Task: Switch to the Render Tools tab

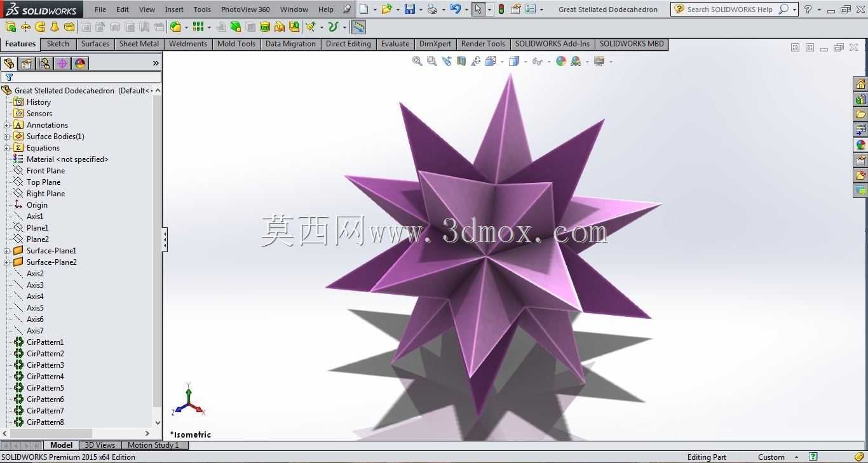Action: [483, 44]
